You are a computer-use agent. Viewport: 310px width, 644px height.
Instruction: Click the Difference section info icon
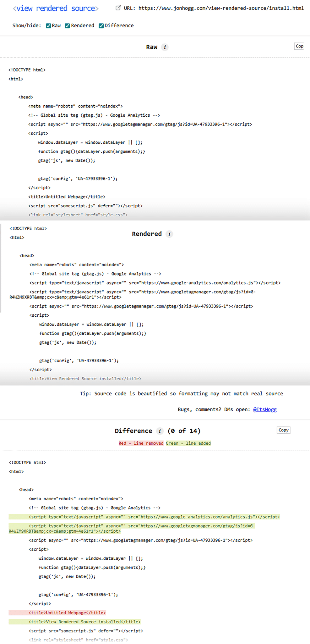[x=160, y=431]
